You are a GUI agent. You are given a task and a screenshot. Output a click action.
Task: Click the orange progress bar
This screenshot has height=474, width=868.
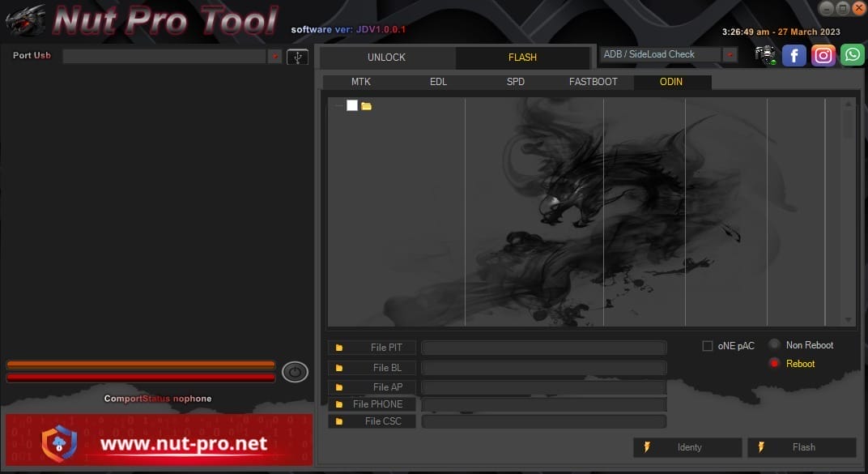coord(140,364)
